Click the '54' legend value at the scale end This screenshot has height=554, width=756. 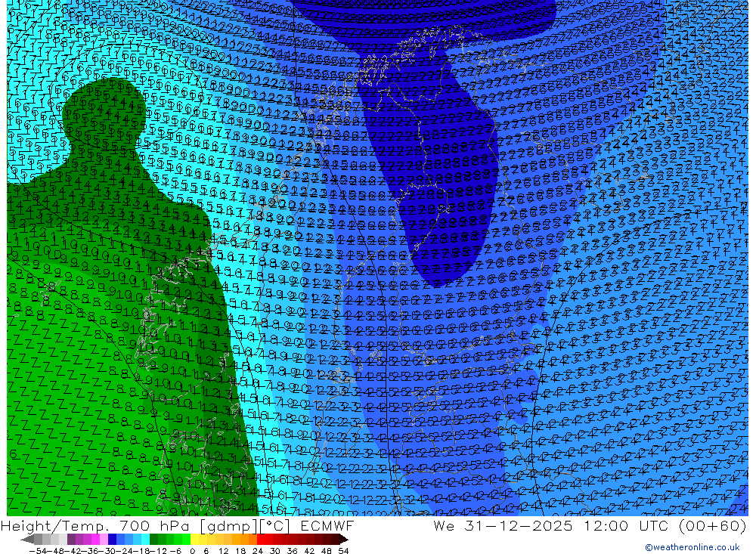(x=343, y=551)
